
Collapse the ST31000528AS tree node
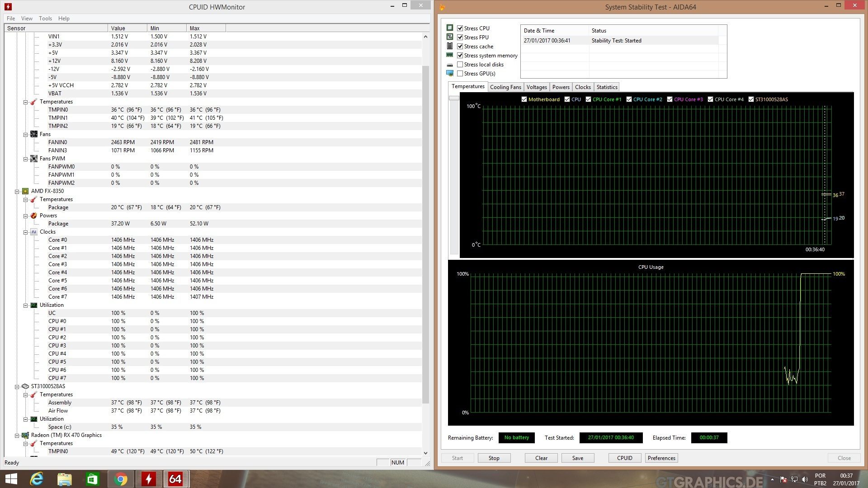[x=17, y=387]
